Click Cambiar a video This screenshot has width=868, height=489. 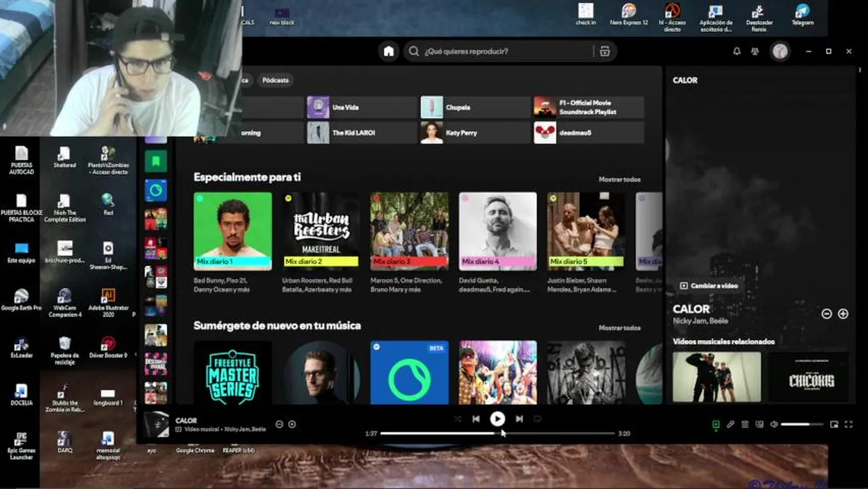pyautogui.click(x=709, y=286)
